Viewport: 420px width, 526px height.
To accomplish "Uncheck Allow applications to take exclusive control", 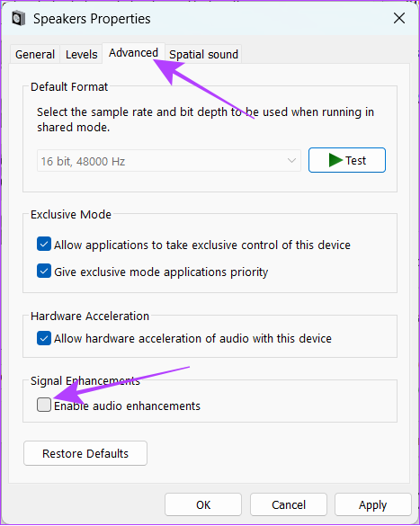I will click(x=44, y=245).
